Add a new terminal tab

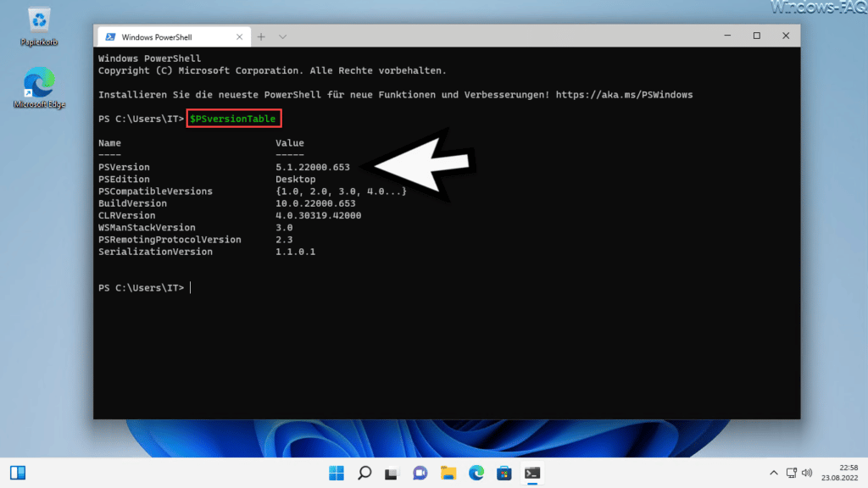tap(261, 37)
